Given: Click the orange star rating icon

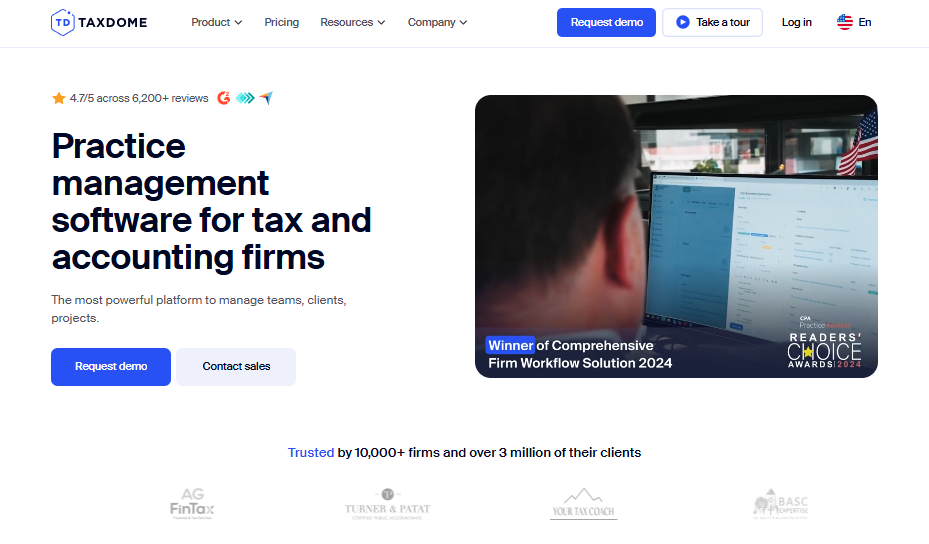Looking at the screenshot, I should tap(58, 98).
